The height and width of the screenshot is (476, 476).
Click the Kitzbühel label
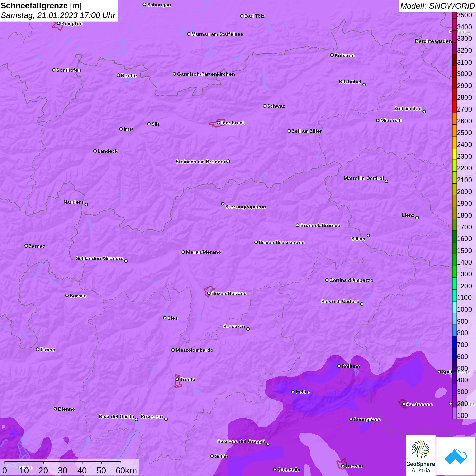[350, 82]
